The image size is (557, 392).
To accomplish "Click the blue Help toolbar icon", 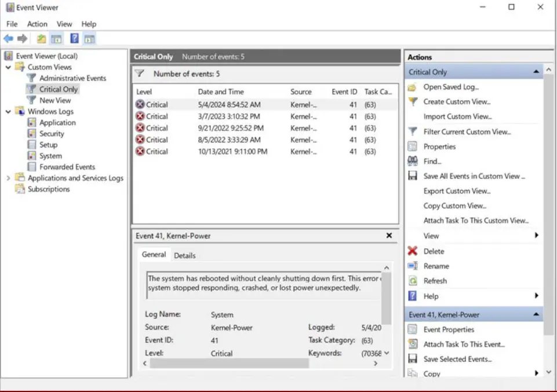I will tap(74, 39).
